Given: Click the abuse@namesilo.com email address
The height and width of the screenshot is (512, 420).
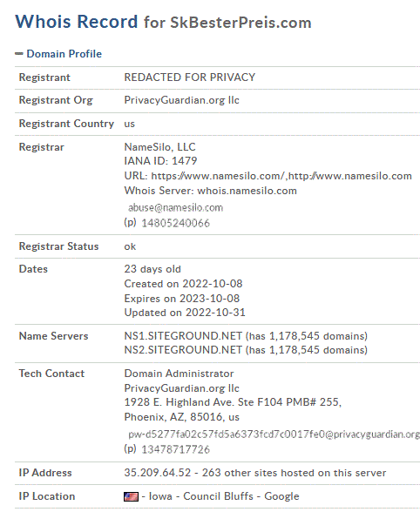Looking at the screenshot, I should 175,207.
